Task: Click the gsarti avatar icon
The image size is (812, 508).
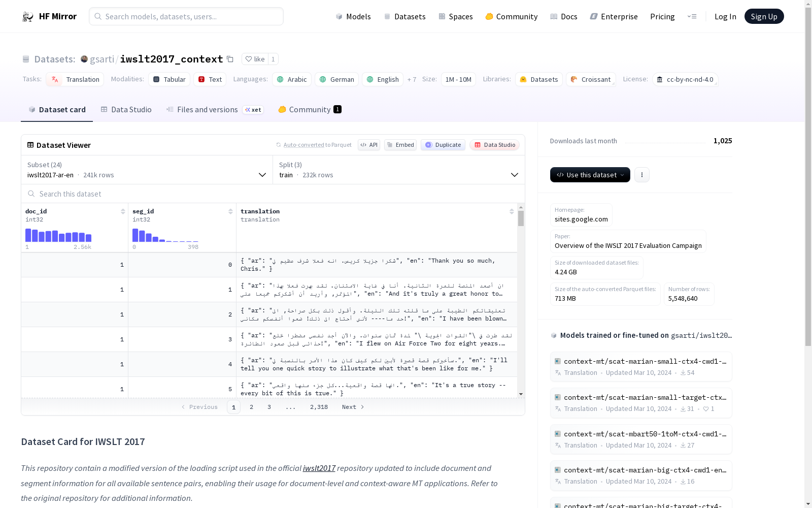Action: tap(84, 59)
